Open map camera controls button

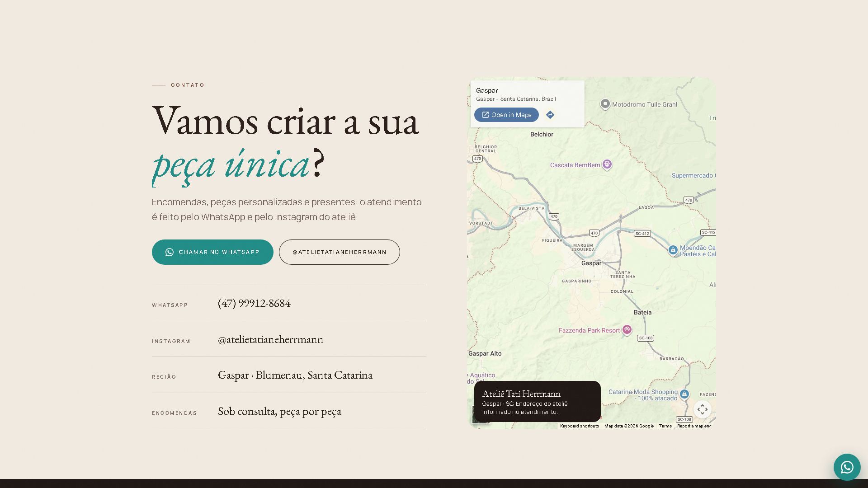(702, 409)
